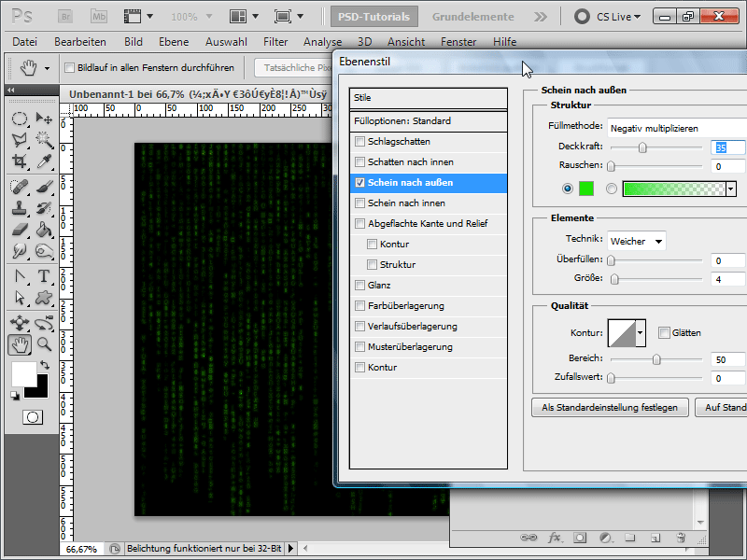The image size is (747, 560).
Task: Select the 3D Camera Orbit tool
Action: click(x=44, y=323)
